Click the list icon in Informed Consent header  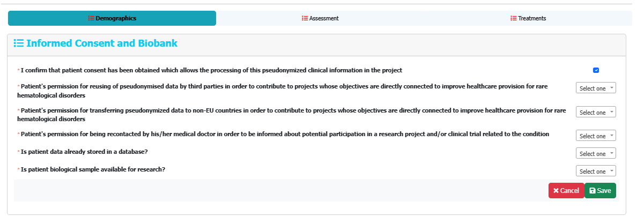pyautogui.click(x=18, y=43)
